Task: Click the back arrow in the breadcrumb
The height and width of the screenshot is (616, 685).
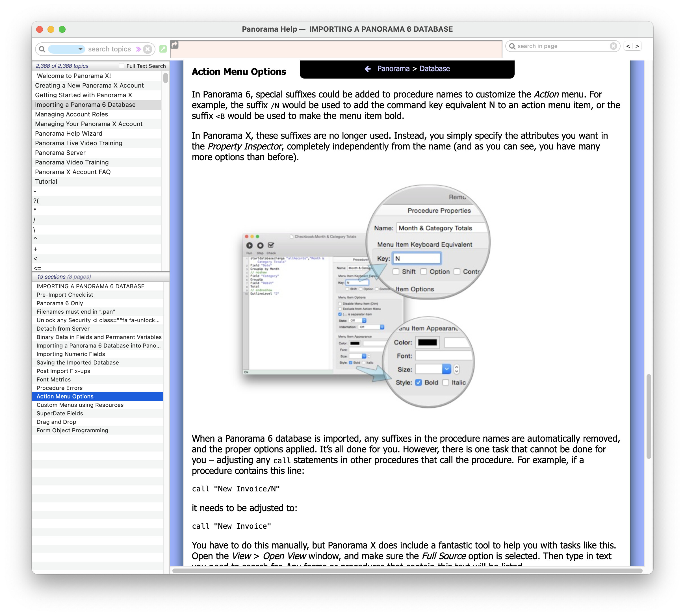Action: (368, 69)
